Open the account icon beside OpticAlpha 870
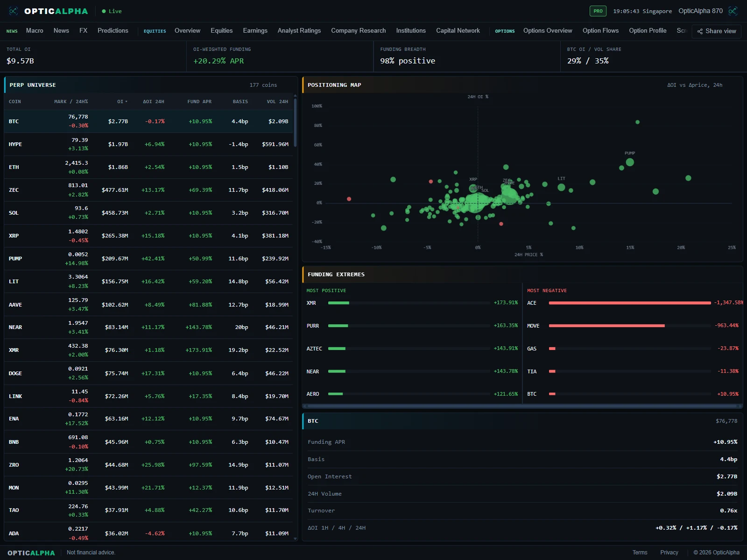Viewport: 747px width, 560px height. [733, 11]
